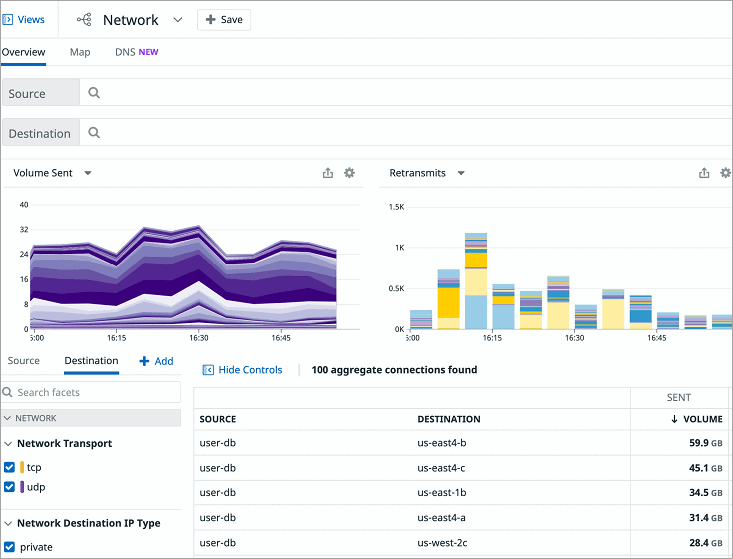Image resolution: width=733 pixels, height=559 pixels.
Task: Export the Volume Sent graph
Action: (x=328, y=173)
